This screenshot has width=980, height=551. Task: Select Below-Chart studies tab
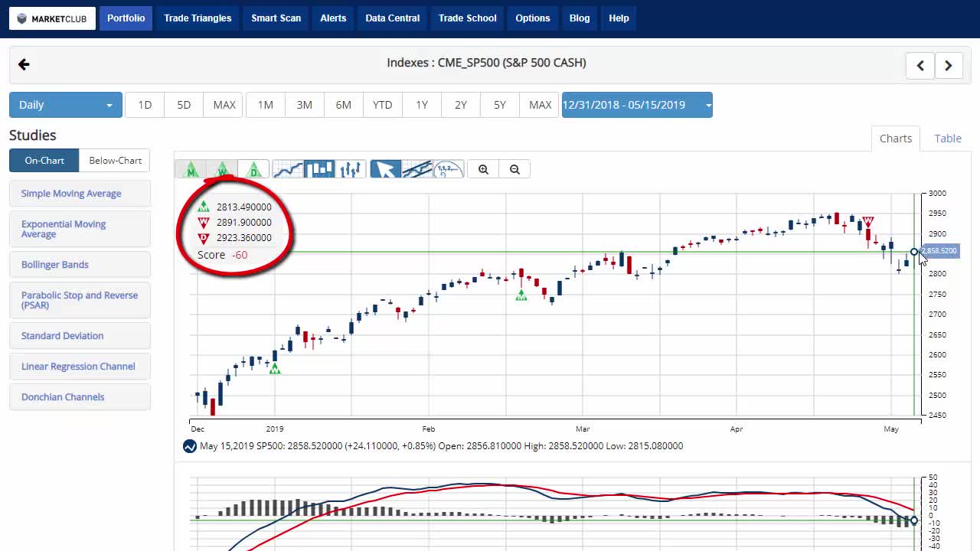pyautogui.click(x=115, y=161)
